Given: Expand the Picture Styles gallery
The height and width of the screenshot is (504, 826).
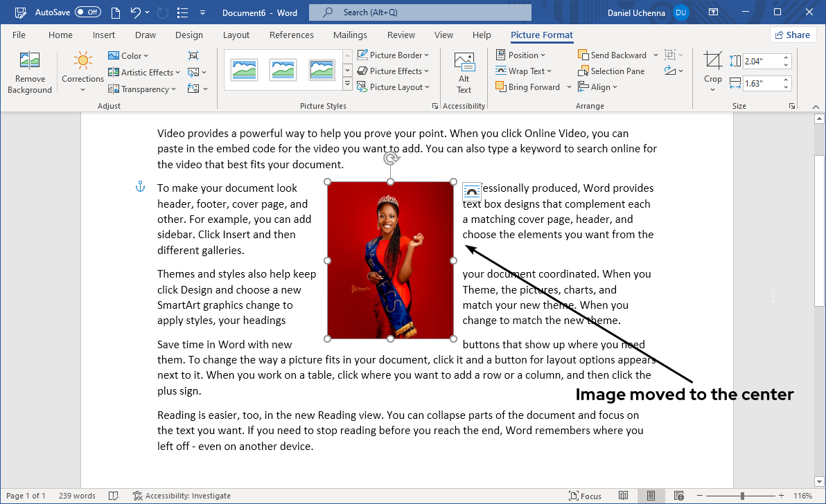Looking at the screenshot, I should [347, 82].
